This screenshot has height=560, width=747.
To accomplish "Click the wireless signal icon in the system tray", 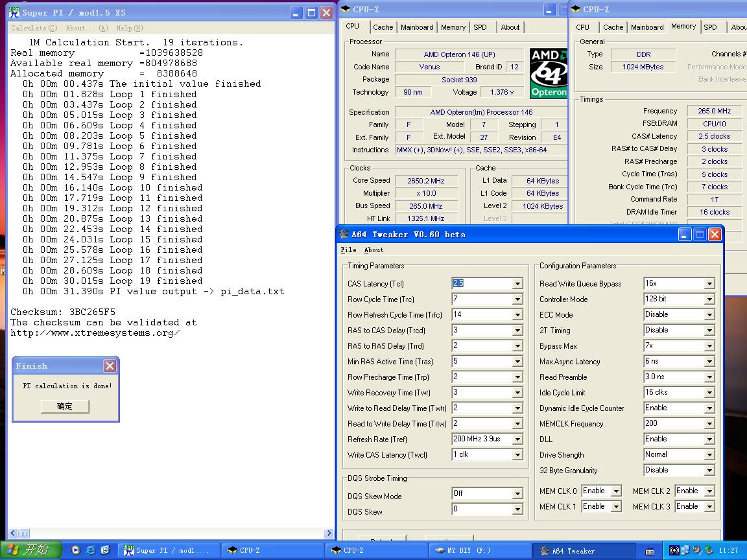I will (x=674, y=550).
